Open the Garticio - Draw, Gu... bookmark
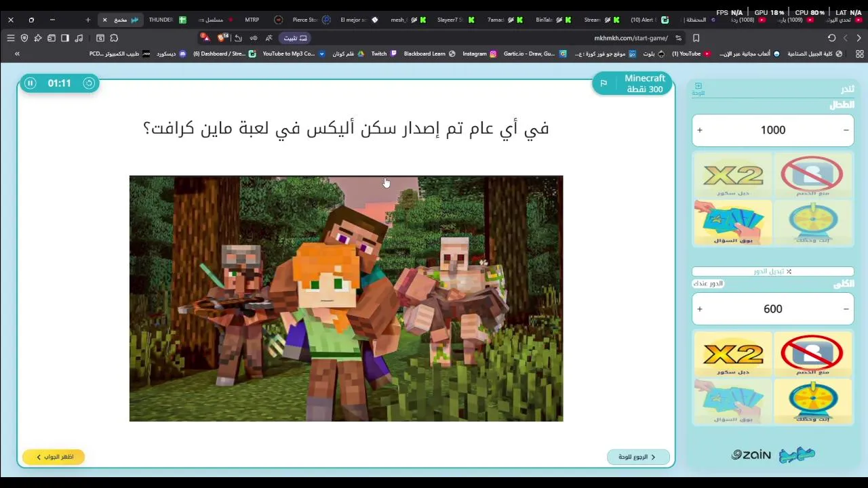Image resolution: width=868 pixels, height=488 pixels. point(534,54)
